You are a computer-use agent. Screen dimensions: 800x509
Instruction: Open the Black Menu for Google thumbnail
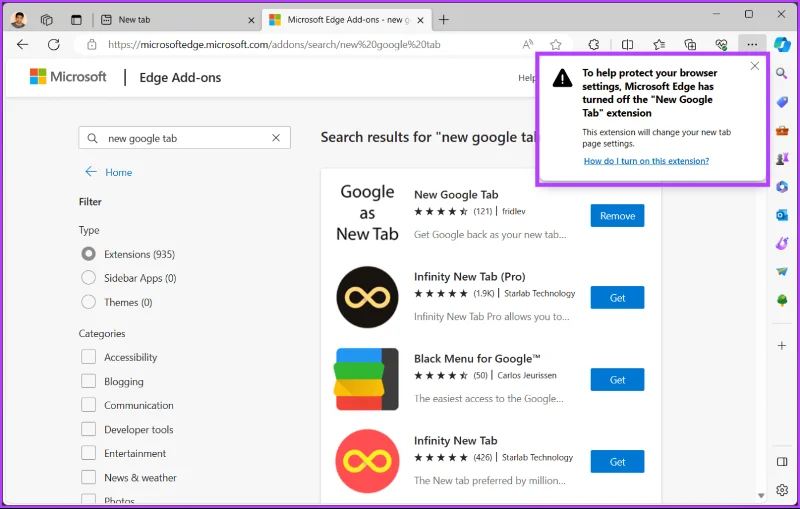[x=367, y=379]
